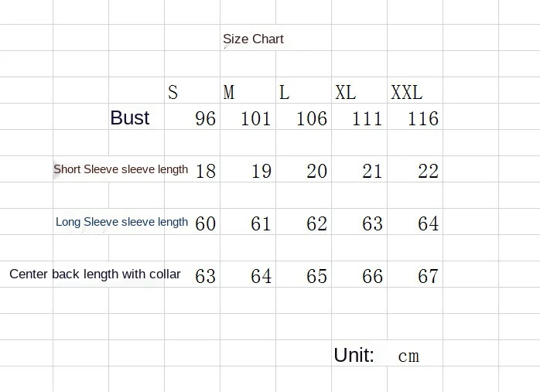Click the Long Sleeve sleeve length label
Screen dimensions: 540x392
[x=122, y=222]
